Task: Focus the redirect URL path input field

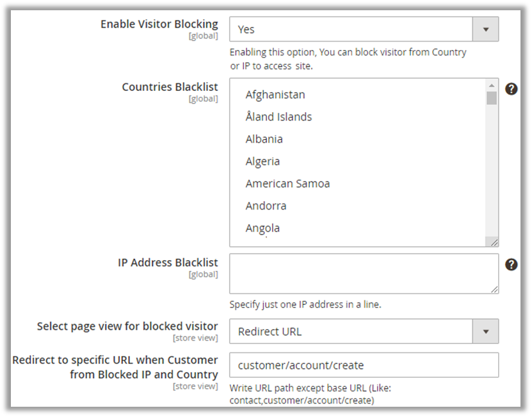Action: (363, 366)
